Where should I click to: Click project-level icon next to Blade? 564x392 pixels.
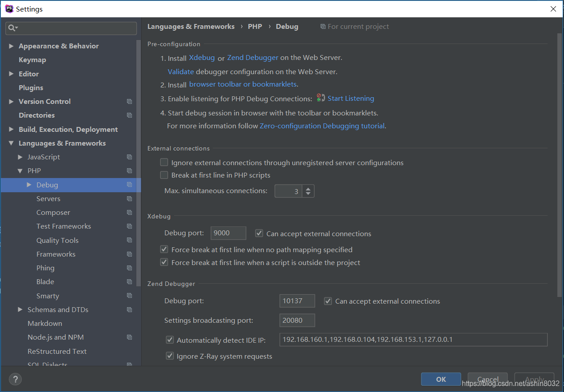tap(129, 282)
